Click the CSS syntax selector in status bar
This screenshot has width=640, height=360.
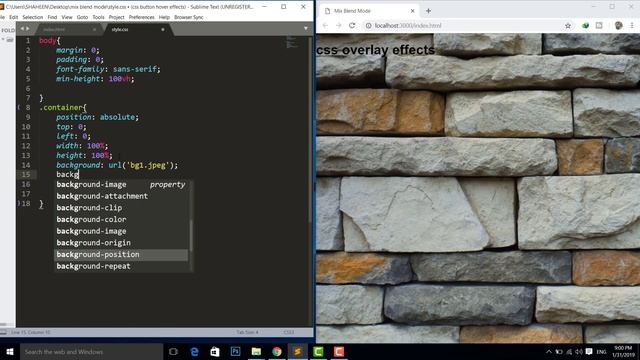click(x=289, y=332)
